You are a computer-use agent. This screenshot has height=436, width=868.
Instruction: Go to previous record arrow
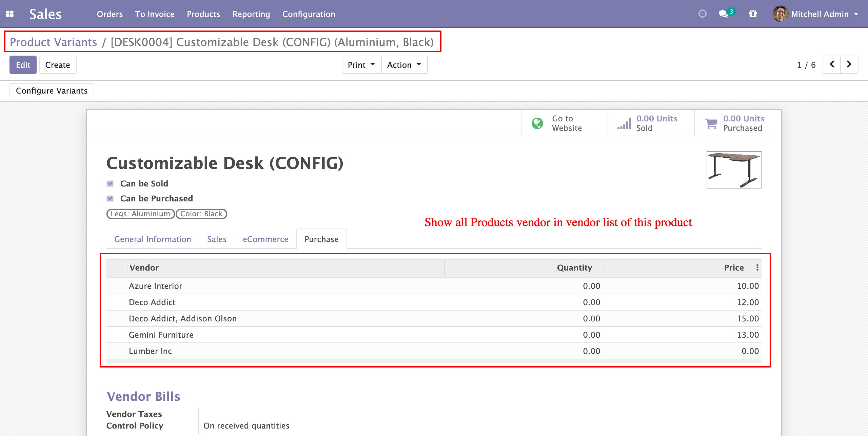pos(832,64)
